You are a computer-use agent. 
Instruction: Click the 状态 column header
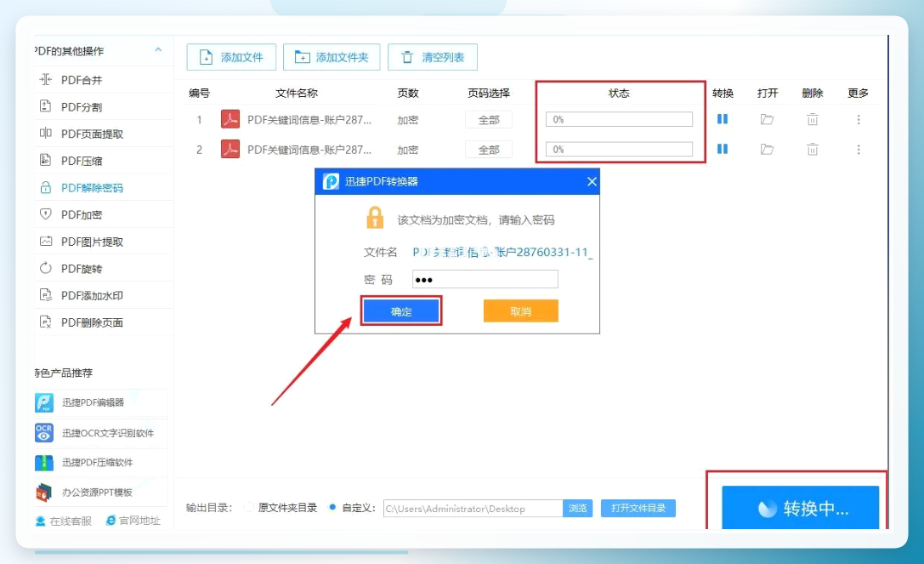(x=619, y=94)
